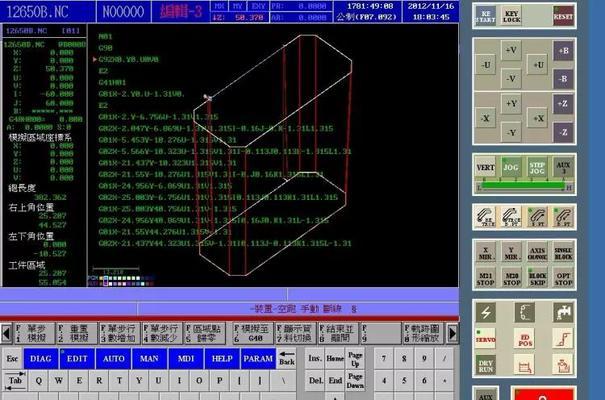Viewport: 605px width, 400px height.
Task: Open the PARAM screen
Action: tap(259, 357)
